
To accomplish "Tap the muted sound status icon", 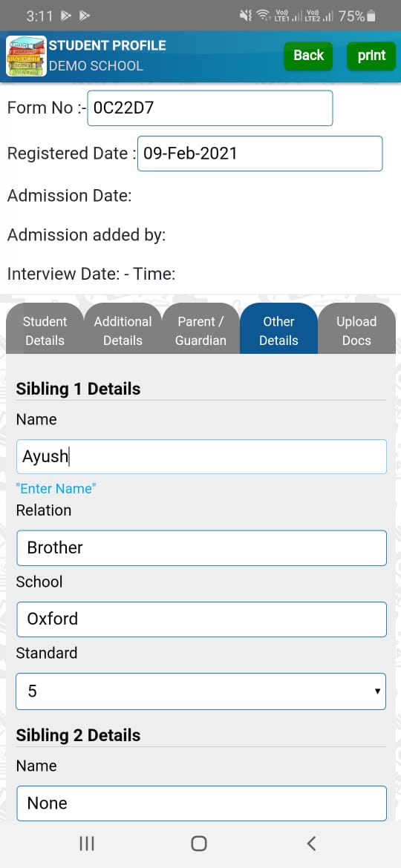I will [x=245, y=16].
